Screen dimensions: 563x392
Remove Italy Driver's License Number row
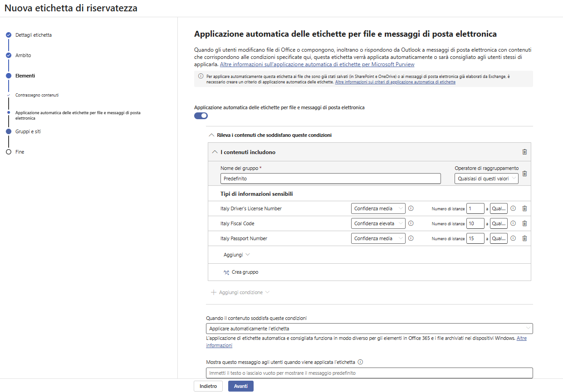[524, 208]
